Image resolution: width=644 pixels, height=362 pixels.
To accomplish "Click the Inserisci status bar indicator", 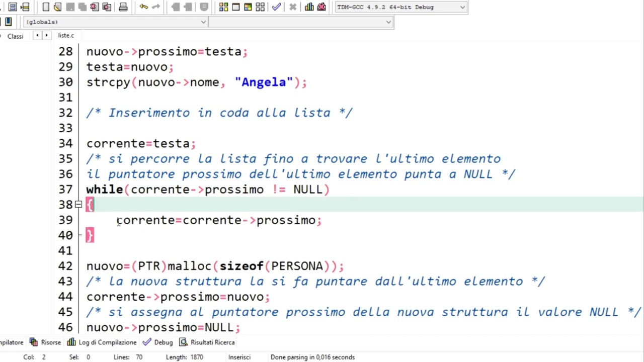I will point(239,357).
